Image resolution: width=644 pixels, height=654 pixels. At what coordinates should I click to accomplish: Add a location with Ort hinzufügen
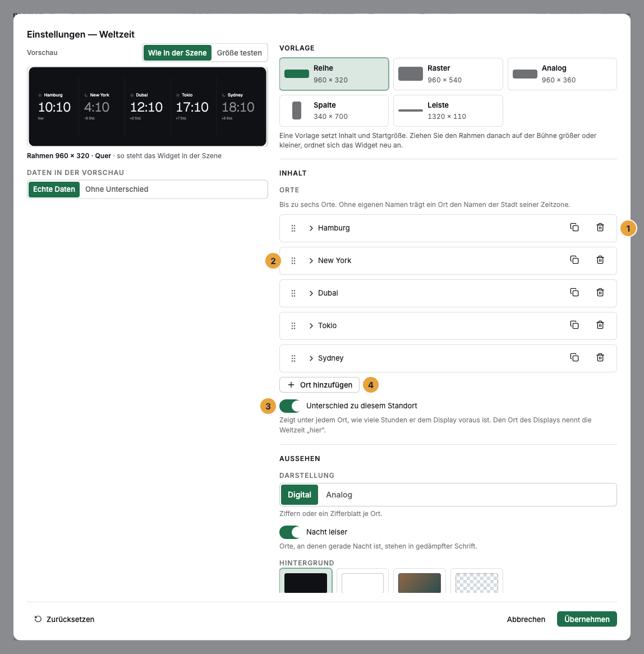[x=320, y=385]
